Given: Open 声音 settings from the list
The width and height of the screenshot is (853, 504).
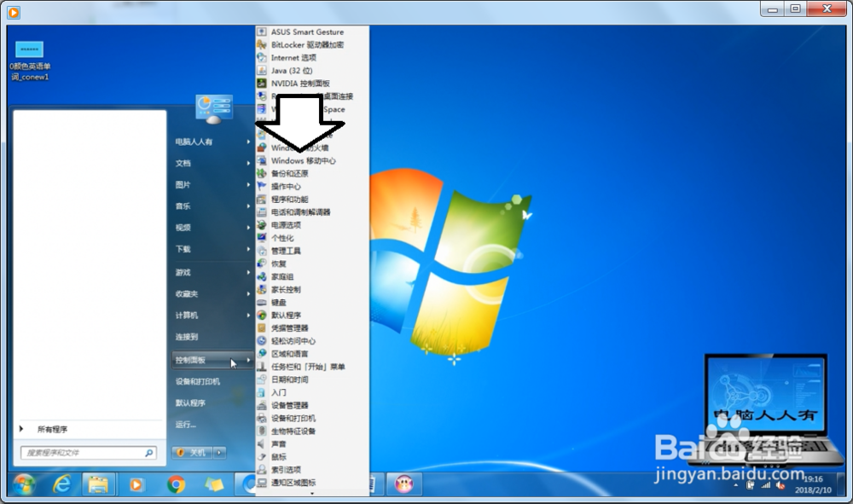Looking at the screenshot, I should (x=279, y=444).
